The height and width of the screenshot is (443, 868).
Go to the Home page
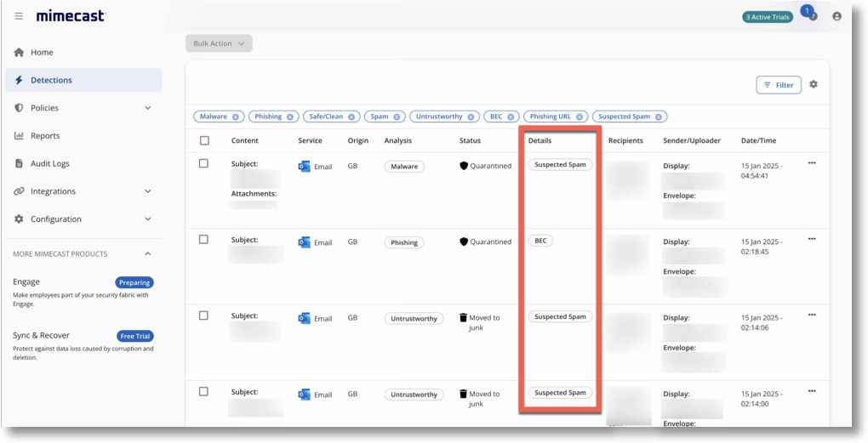pos(42,53)
